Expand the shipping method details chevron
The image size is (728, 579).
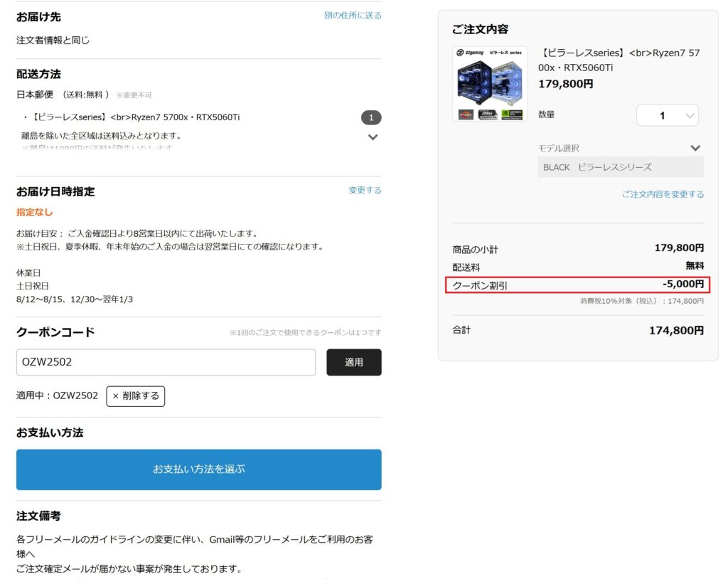tap(373, 137)
